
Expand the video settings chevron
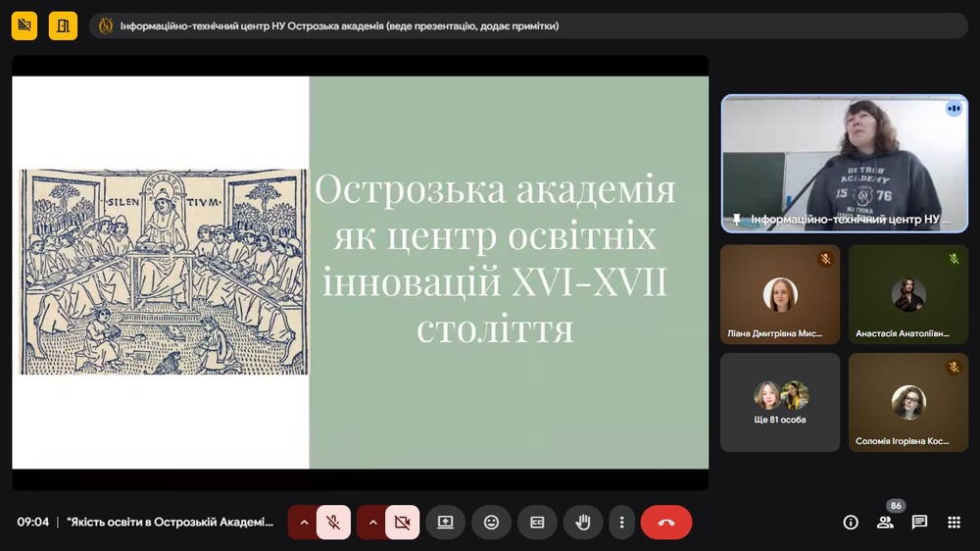click(x=372, y=523)
